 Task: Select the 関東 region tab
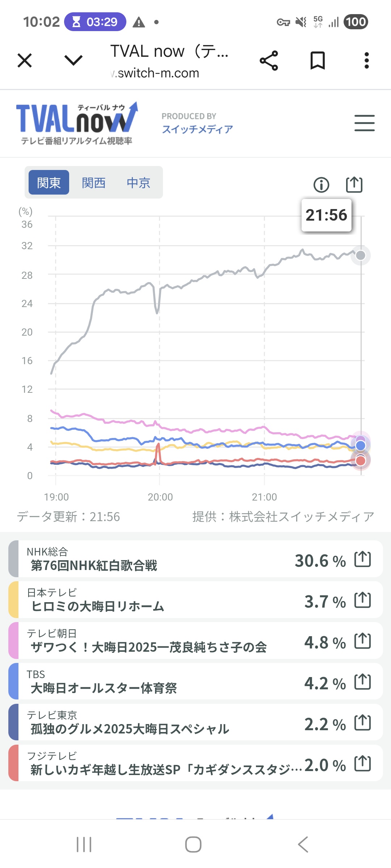click(49, 183)
